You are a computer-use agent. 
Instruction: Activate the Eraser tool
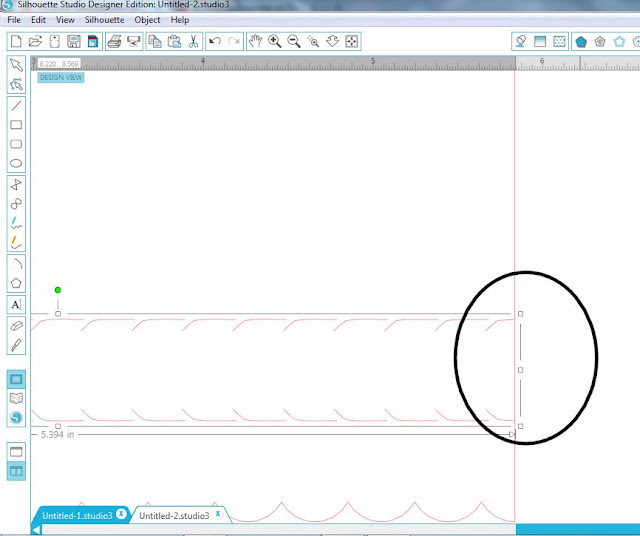(16, 326)
